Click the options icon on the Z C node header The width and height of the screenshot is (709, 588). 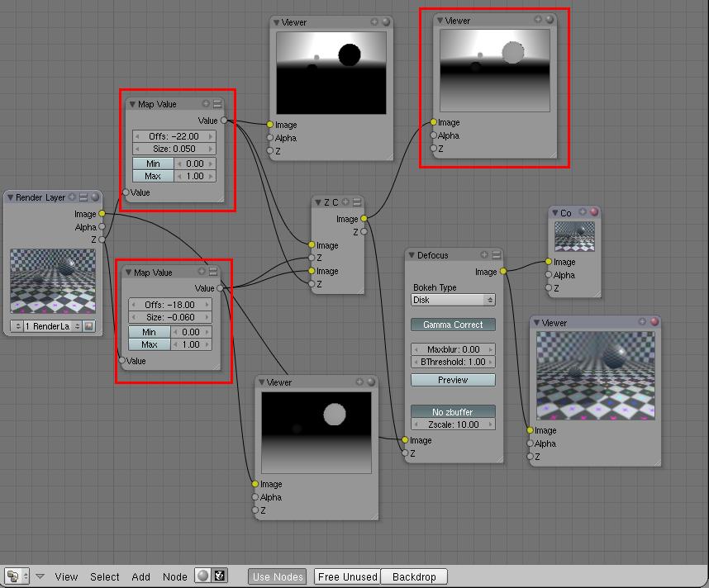357,202
